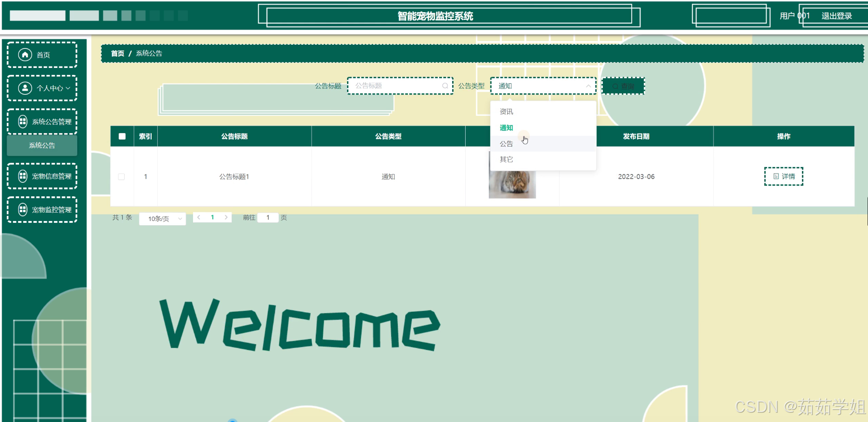The width and height of the screenshot is (868, 422).
Task: Click the 公告类型 column header
Action: 388,136
